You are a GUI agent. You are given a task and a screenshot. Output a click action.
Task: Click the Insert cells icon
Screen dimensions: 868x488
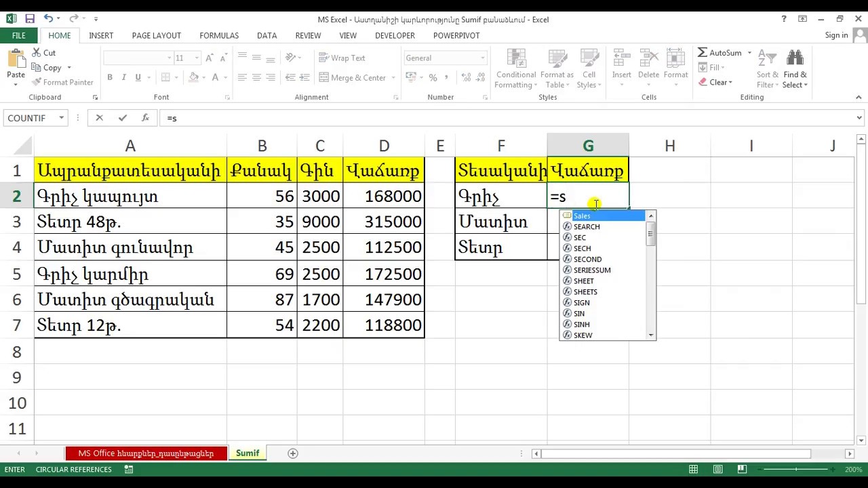pos(621,59)
